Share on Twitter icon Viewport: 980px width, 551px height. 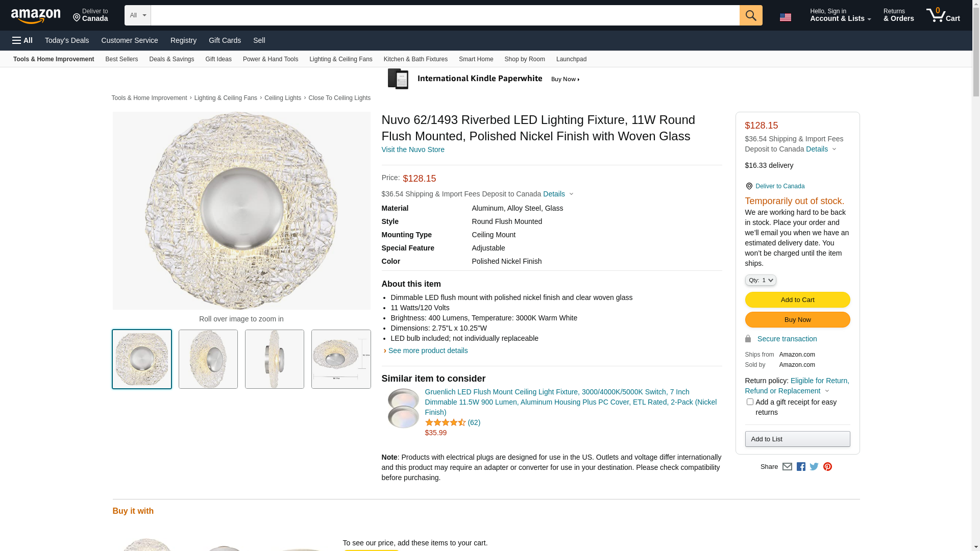[x=814, y=467]
